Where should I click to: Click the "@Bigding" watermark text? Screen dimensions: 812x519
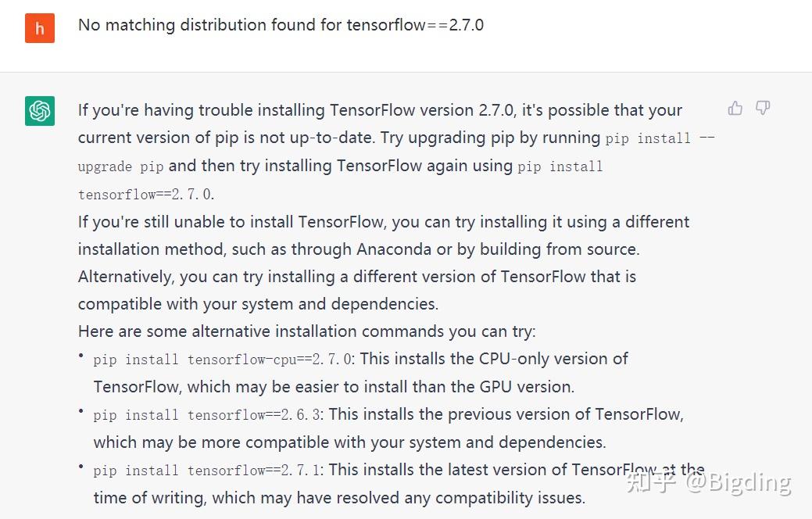tap(738, 482)
